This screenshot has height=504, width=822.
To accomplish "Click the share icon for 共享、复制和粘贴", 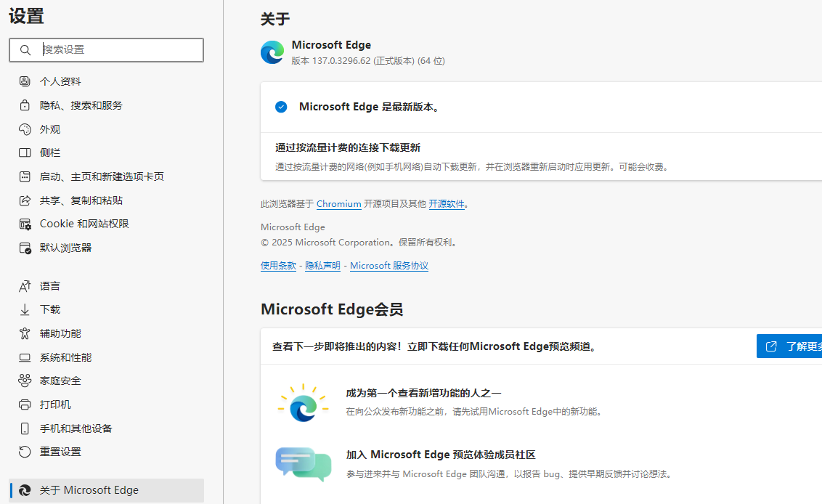I will point(25,200).
